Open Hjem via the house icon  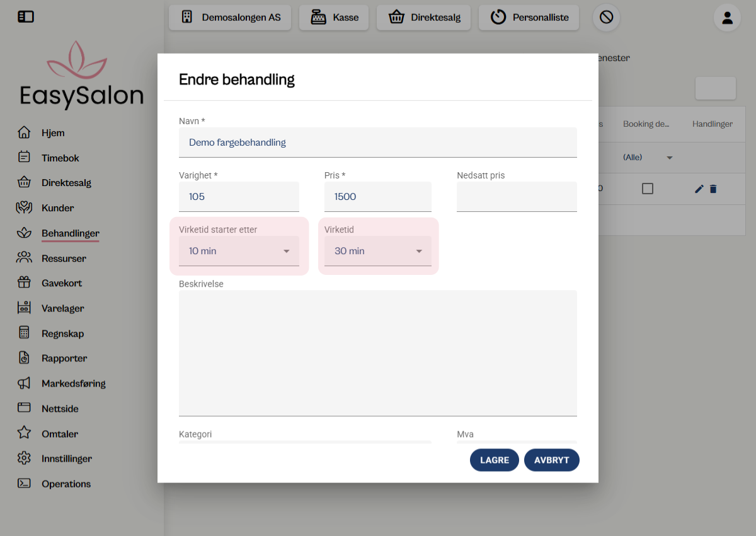pos(25,132)
